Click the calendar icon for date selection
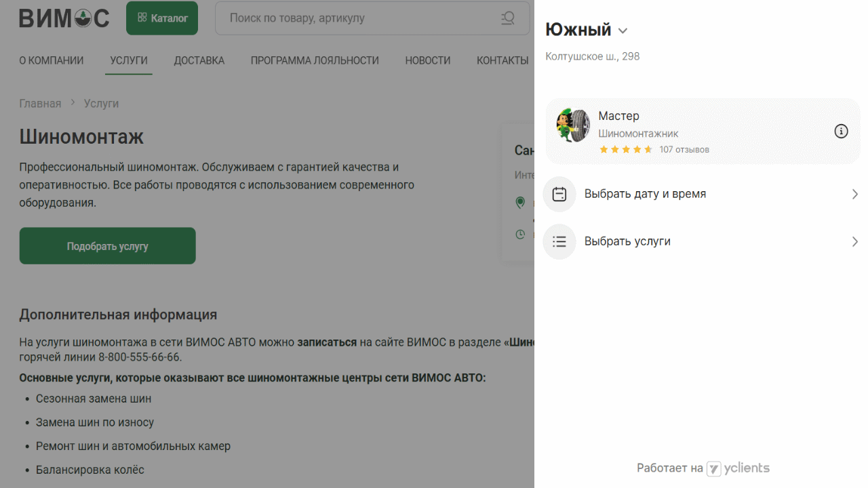 tap(559, 195)
